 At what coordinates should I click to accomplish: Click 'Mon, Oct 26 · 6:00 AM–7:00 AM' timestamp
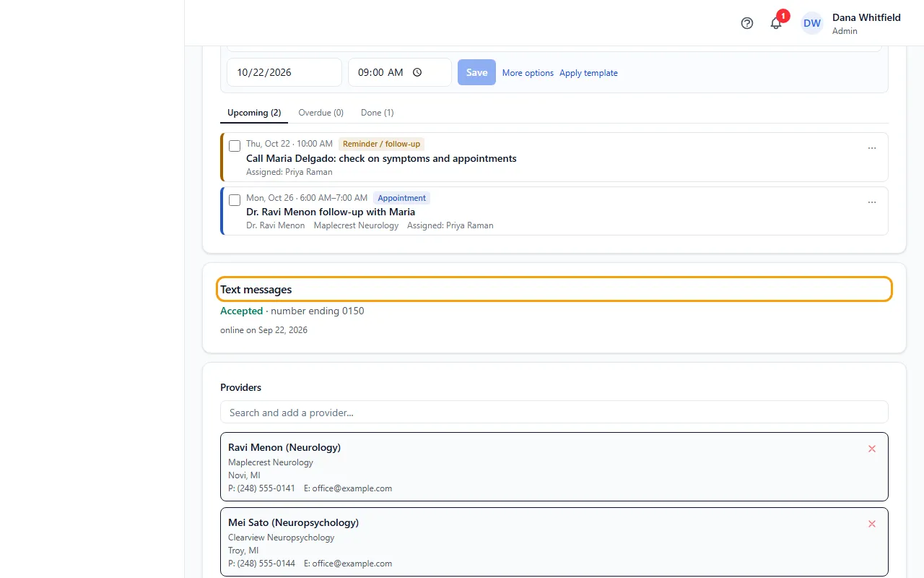point(307,198)
